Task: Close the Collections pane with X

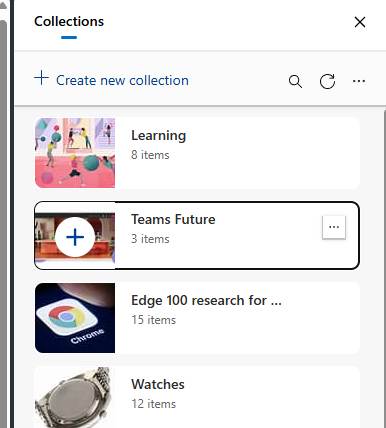Action: point(360,22)
